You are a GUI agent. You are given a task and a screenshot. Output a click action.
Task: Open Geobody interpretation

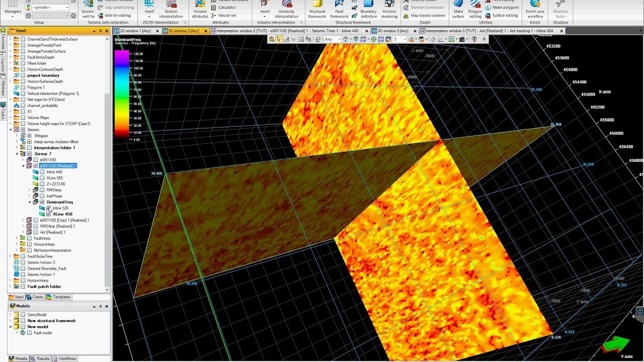[x=286, y=10]
